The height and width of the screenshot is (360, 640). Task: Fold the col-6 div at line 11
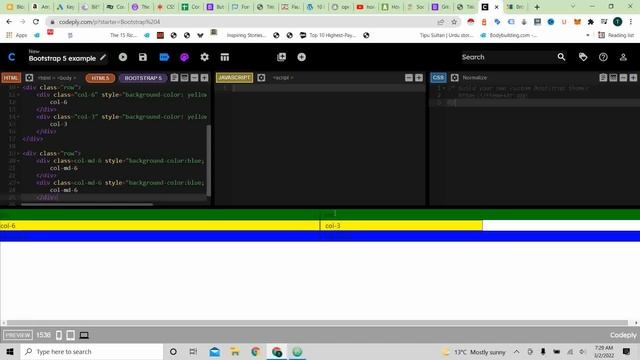(18, 95)
